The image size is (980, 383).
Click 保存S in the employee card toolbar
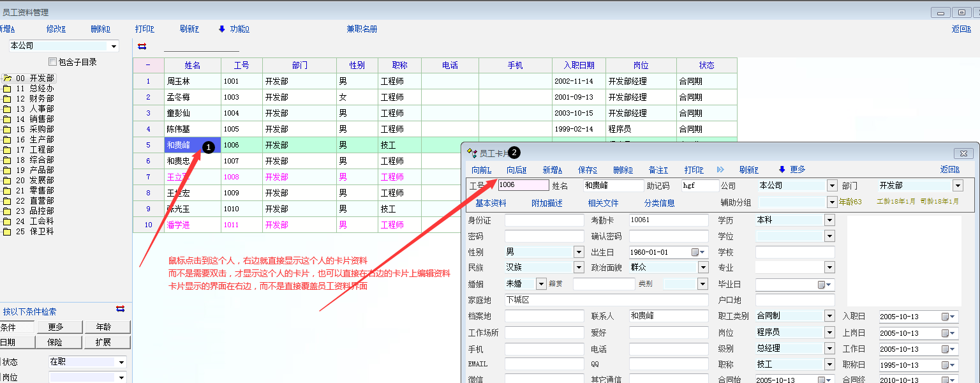click(x=587, y=170)
